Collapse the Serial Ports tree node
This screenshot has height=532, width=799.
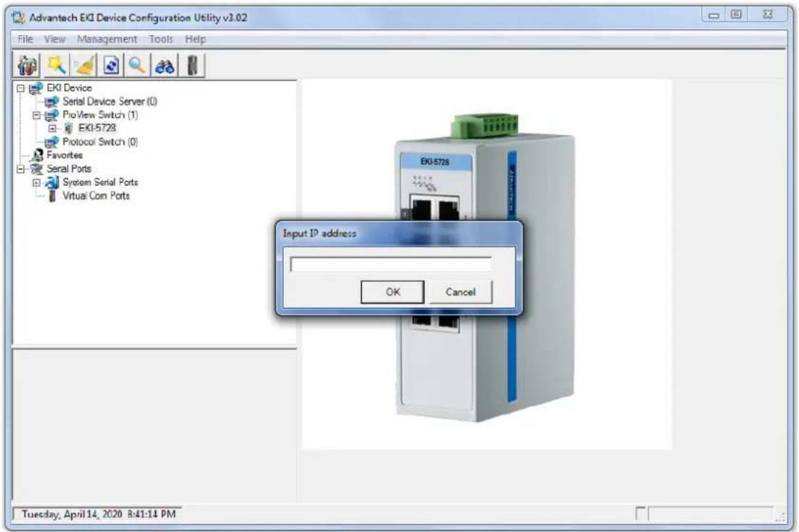tap(21, 169)
